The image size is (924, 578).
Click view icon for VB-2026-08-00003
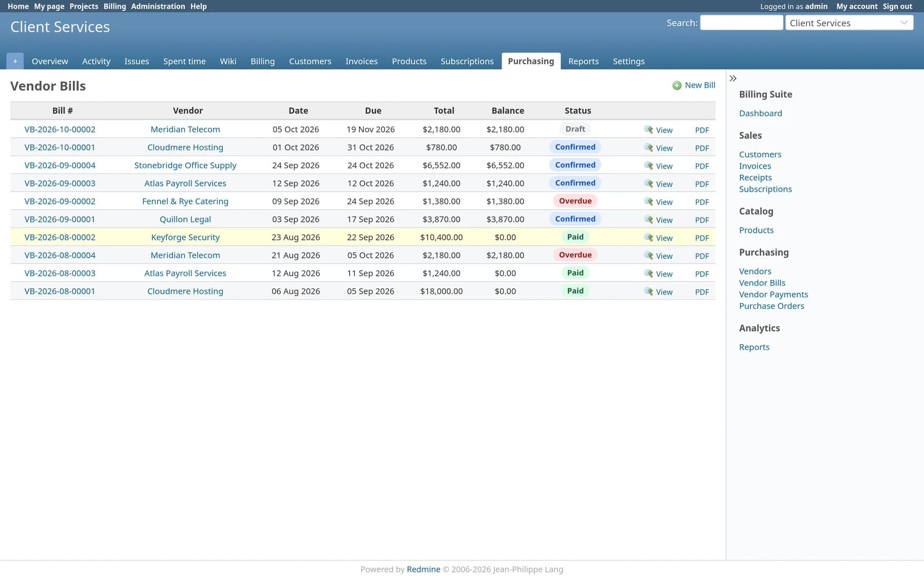(649, 273)
